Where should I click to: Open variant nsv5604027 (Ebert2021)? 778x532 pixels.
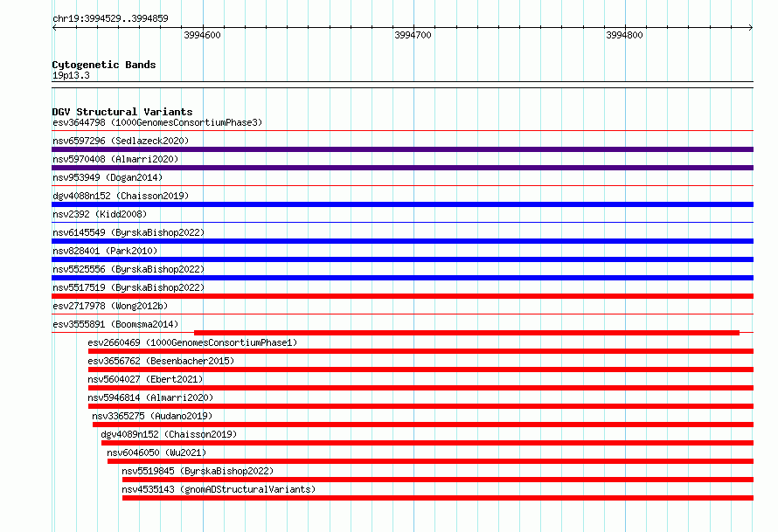pyautogui.click(x=145, y=379)
